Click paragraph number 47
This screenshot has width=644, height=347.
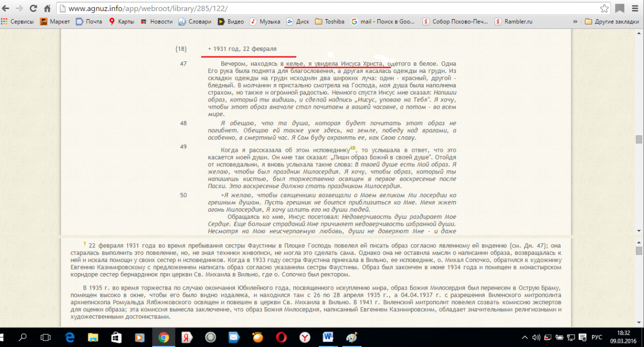pyautogui.click(x=183, y=64)
